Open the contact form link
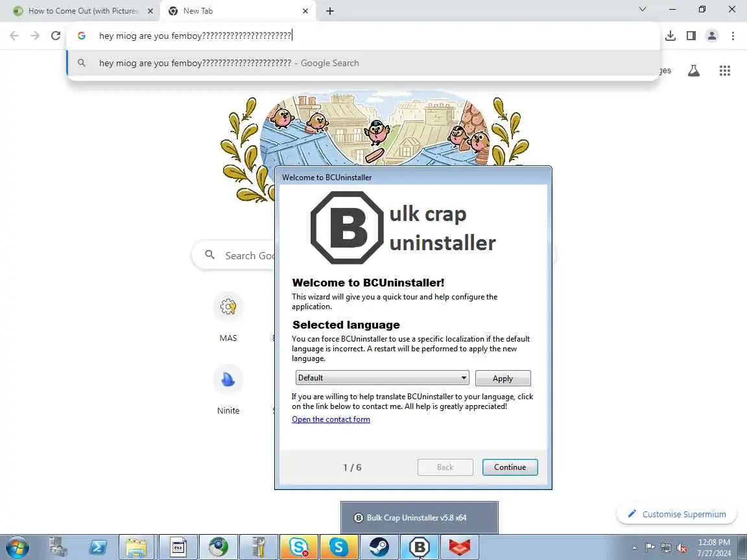This screenshot has height=560, width=747. point(331,419)
